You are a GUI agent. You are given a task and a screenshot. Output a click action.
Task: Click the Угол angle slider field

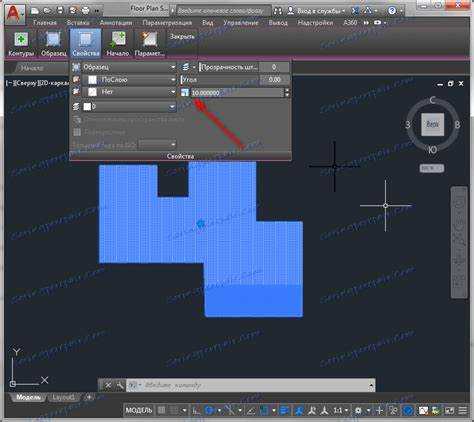coord(235,80)
